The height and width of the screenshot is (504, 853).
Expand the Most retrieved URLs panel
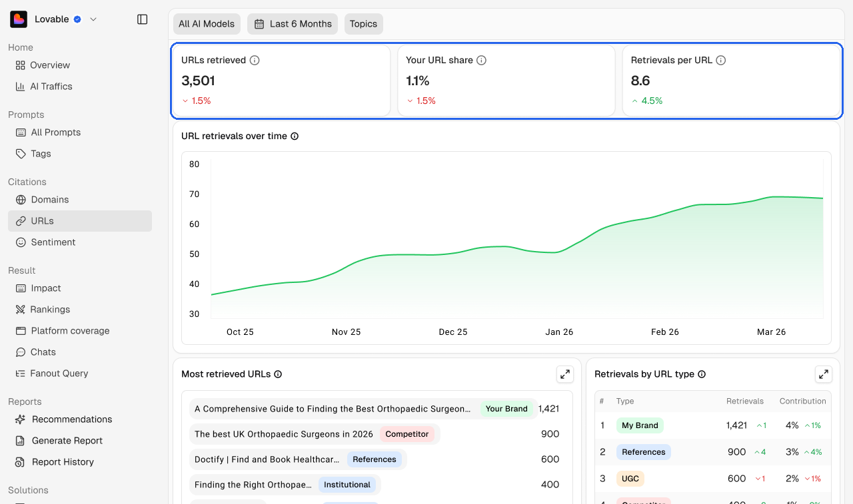tap(565, 374)
